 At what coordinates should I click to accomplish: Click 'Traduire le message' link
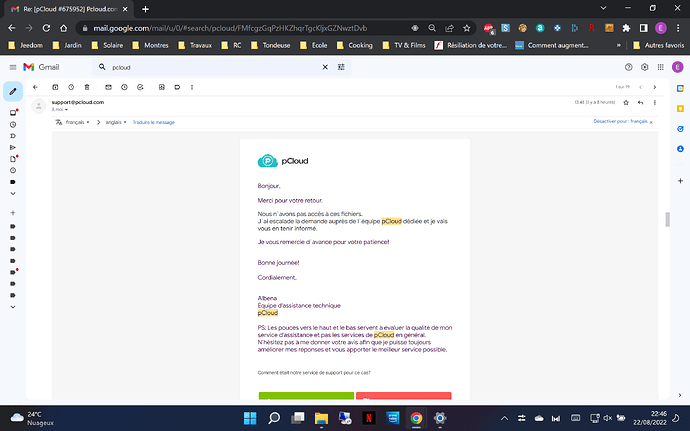154,122
